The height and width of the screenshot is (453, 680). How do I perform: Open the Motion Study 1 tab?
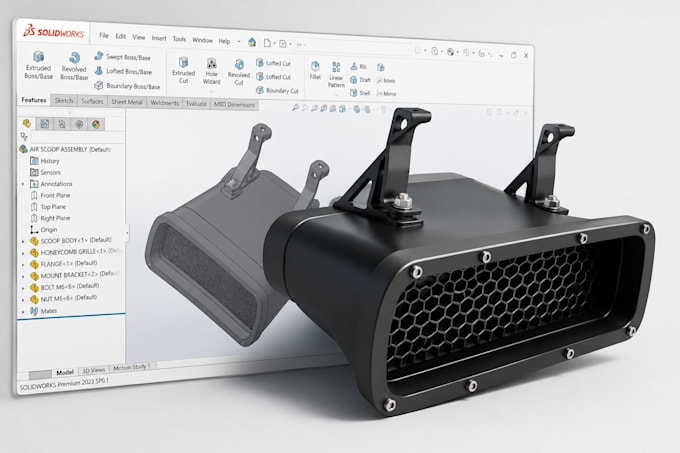click(132, 367)
